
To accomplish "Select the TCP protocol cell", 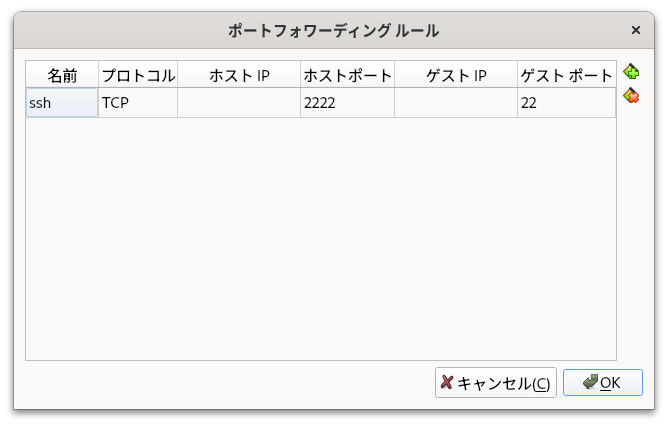I will pyautogui.click(x=138, y=103).
